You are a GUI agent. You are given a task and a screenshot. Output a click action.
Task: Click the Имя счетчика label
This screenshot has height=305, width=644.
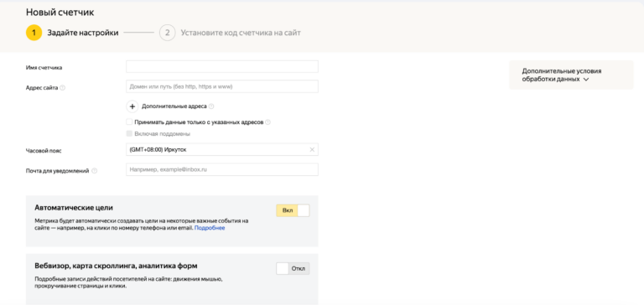pyautogui.click(x=44, y=68)
